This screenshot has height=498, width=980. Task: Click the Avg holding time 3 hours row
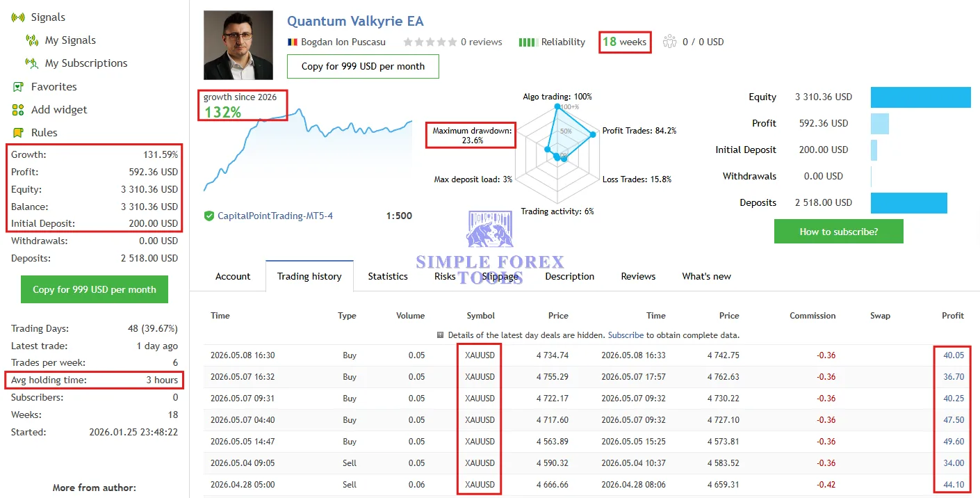(x=95, y=380)
